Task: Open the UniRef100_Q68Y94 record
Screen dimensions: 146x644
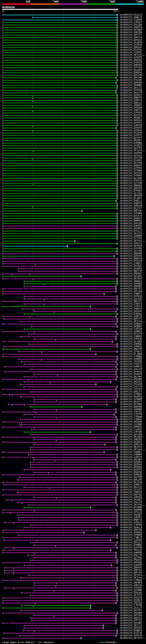Action: coord(131,256)
